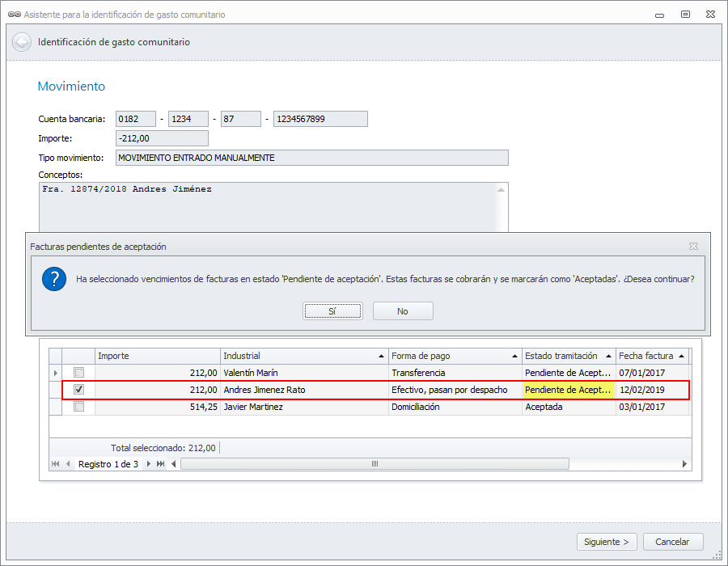This screenshot has width=728, height=566.
Task: Click the Conceptos scroll up arrow
Action: (502, 190)
